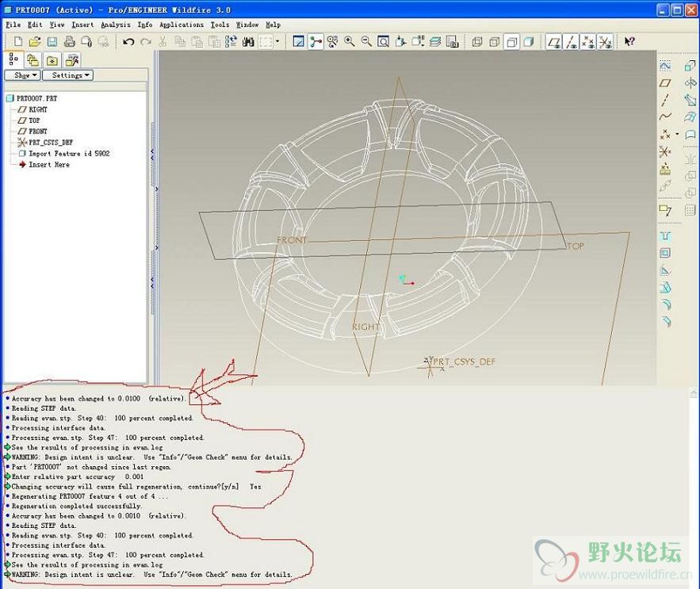
Task: Regenerate the model from the toolbar
Action: pos(231,41)
